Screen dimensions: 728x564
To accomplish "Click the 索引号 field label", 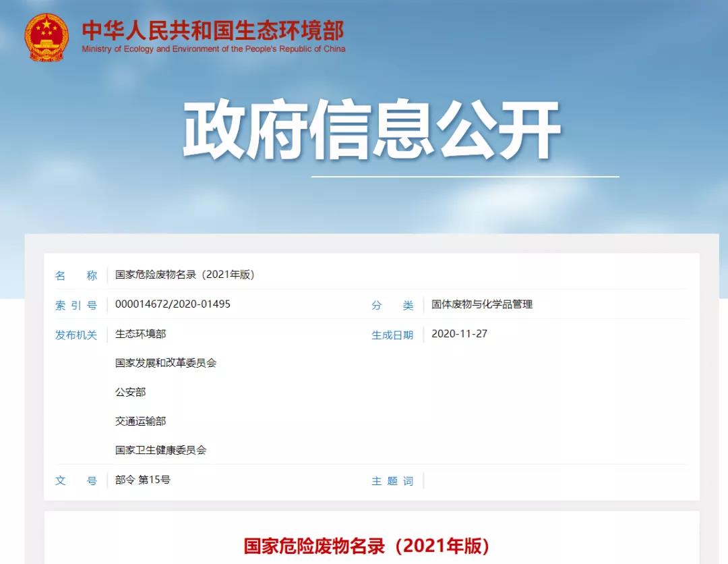I will coord(76,305).
